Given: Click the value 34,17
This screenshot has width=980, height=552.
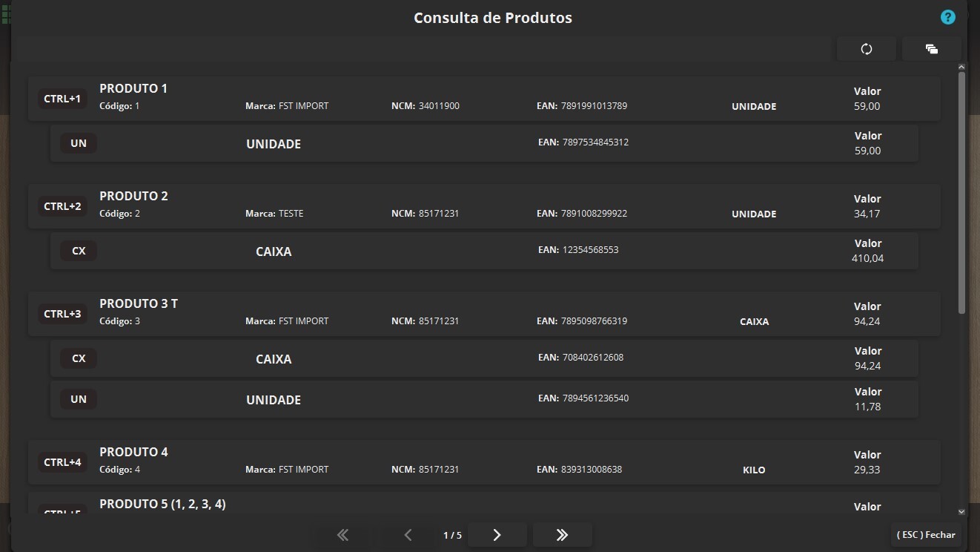Looking at the screenshot, I should 867,214.
